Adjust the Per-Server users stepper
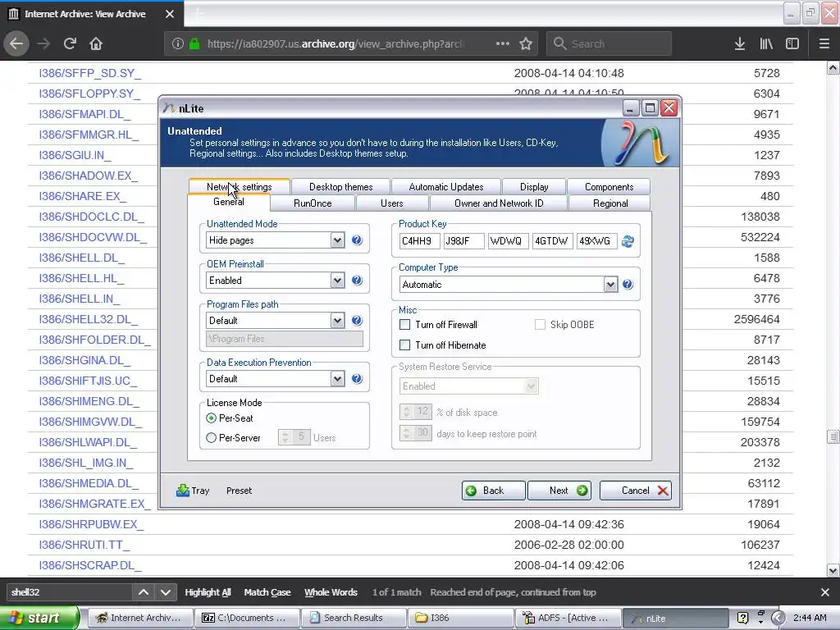Image resolution: width=840 pixels, height=630 pixels. pyautogui.click(x=285, y=438)
